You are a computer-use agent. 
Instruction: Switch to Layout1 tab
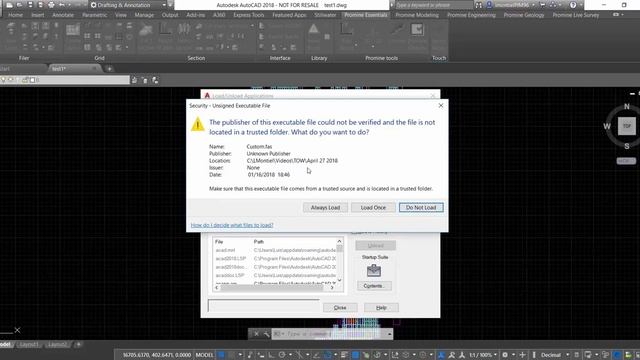[29, 344]
